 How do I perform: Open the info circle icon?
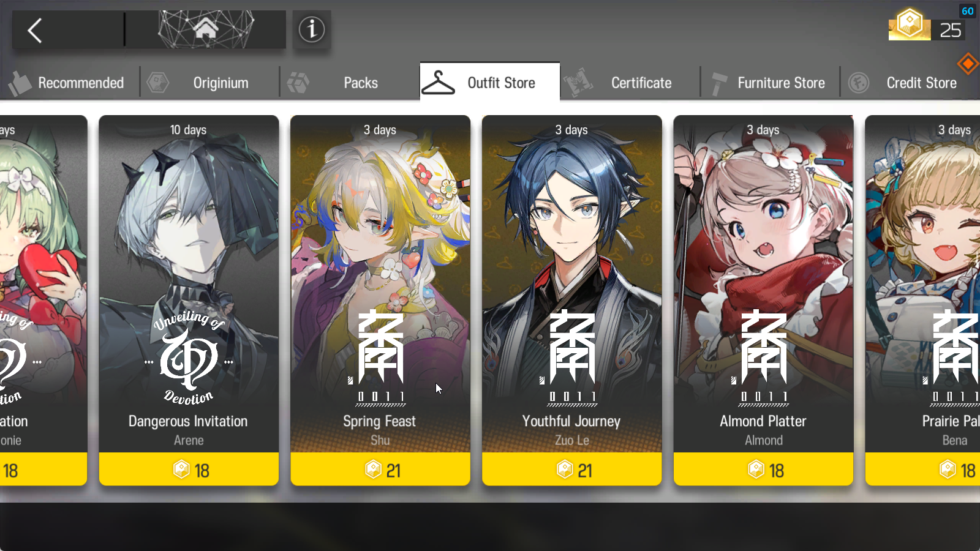click(x=312, y=29)
